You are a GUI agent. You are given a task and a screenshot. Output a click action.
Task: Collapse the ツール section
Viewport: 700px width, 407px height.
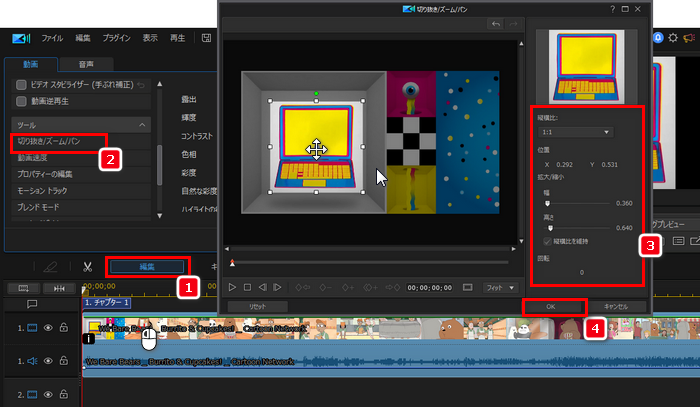(144, 124)
